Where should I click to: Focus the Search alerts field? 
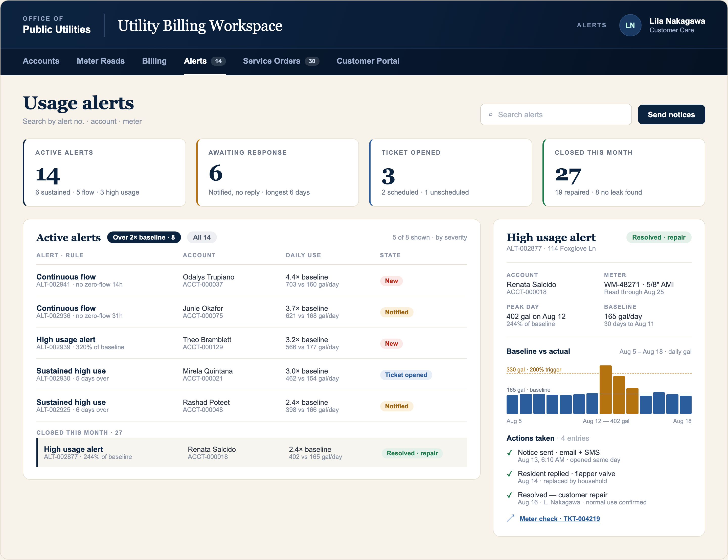(x=556, y=115)
